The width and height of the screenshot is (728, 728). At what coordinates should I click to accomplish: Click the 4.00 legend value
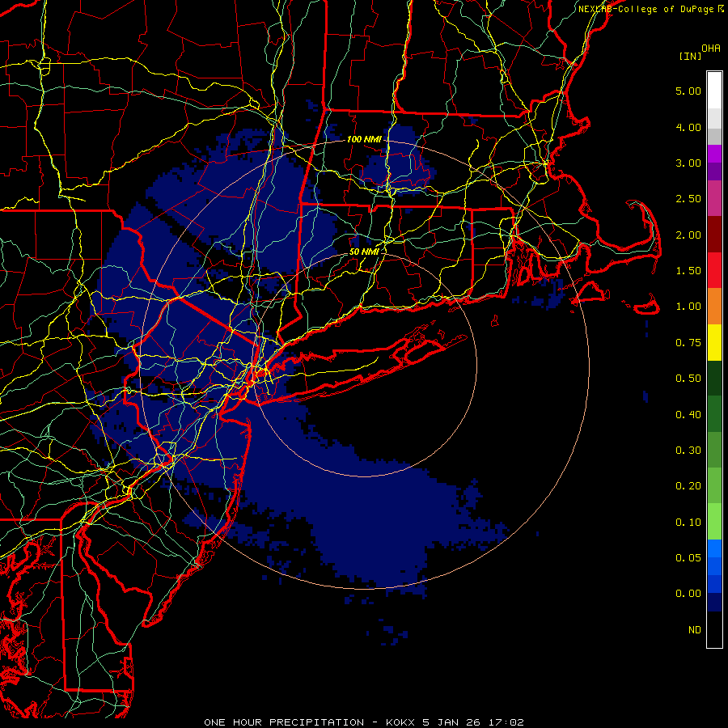point(688,127)
